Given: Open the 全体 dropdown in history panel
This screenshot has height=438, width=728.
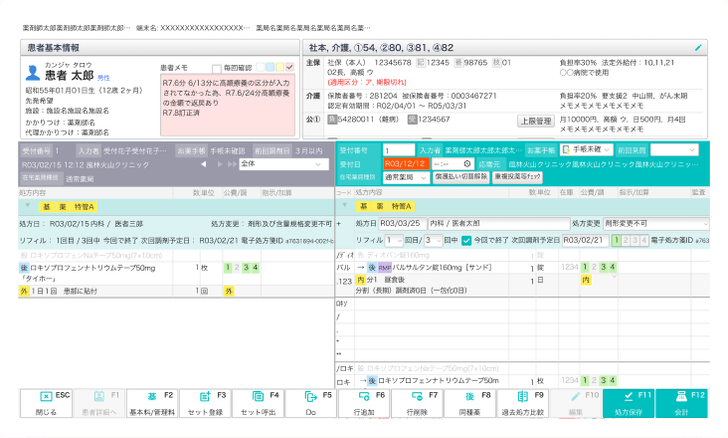Looking at the screenshot, I should point(284,164).
